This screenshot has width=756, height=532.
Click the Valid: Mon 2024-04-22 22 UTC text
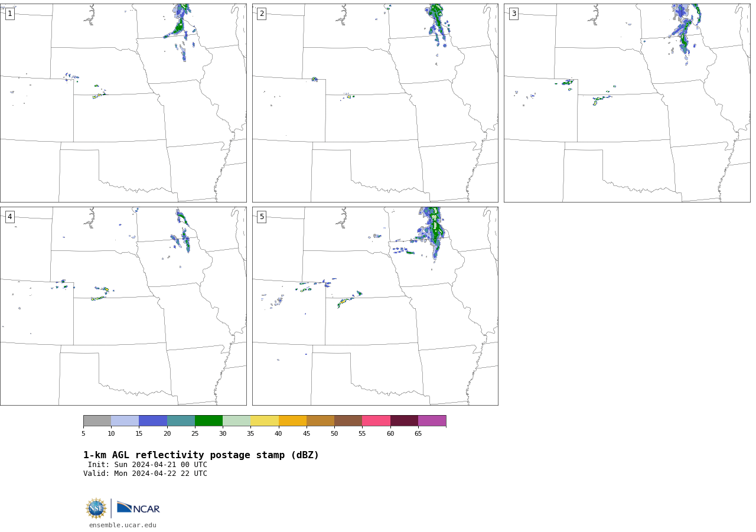point(145,474)
